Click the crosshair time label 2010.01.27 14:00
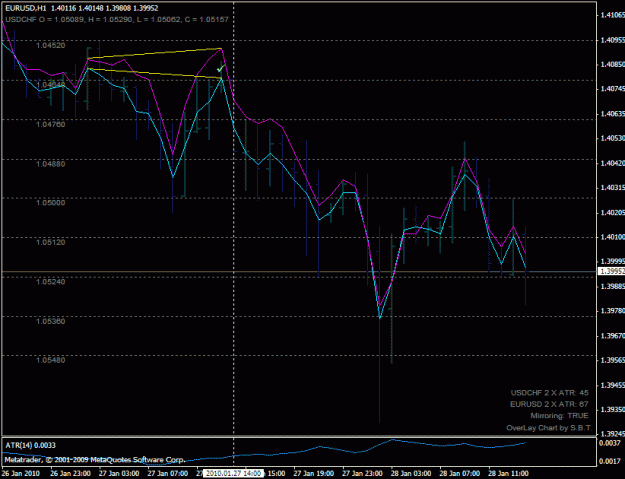625x479 pixels. point(233,473)
